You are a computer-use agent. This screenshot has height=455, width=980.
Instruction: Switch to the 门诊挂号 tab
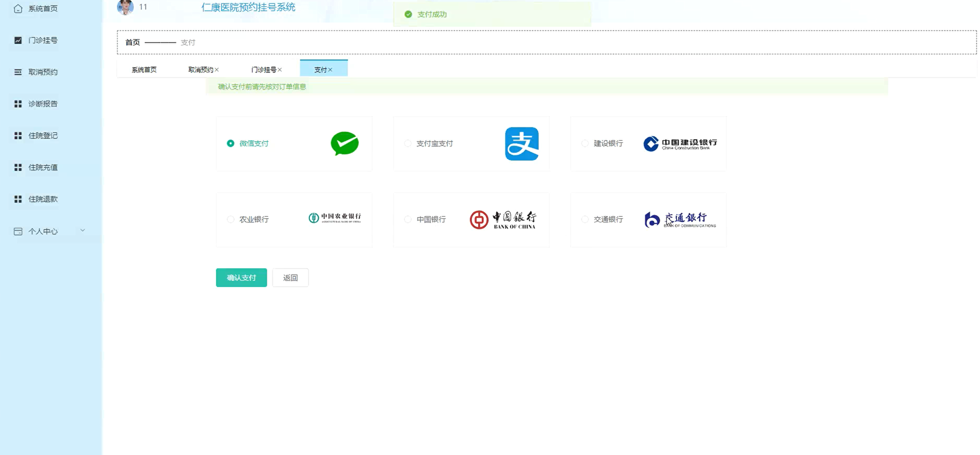(x=264, y=69)
